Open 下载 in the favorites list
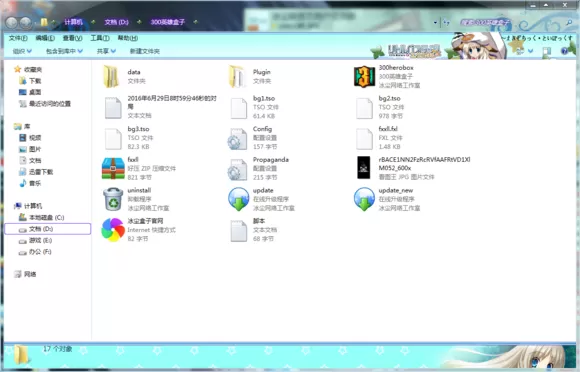This screenshot has height=372, width=580. tap(31, 81)
